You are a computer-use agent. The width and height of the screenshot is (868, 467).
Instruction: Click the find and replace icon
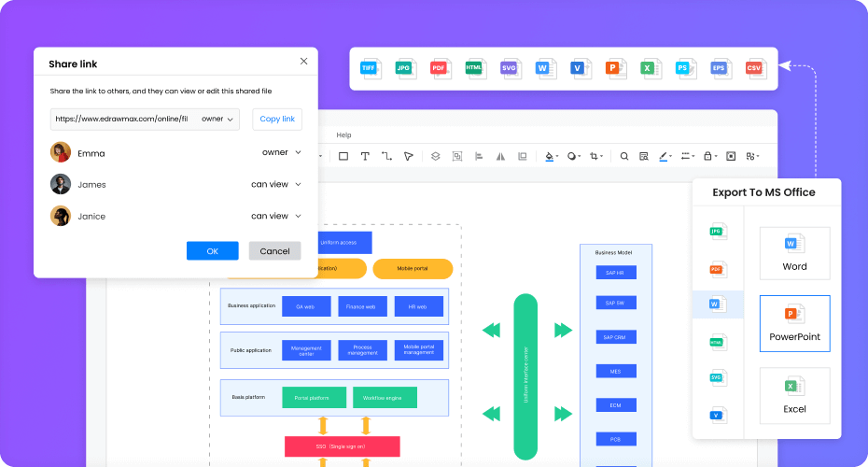point(643,156)
